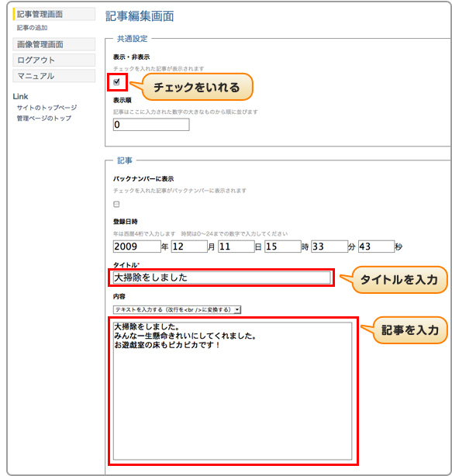Click the 記事編集画面 page heading
Viewport: 452px width, 476px height.
pos(140,16)
